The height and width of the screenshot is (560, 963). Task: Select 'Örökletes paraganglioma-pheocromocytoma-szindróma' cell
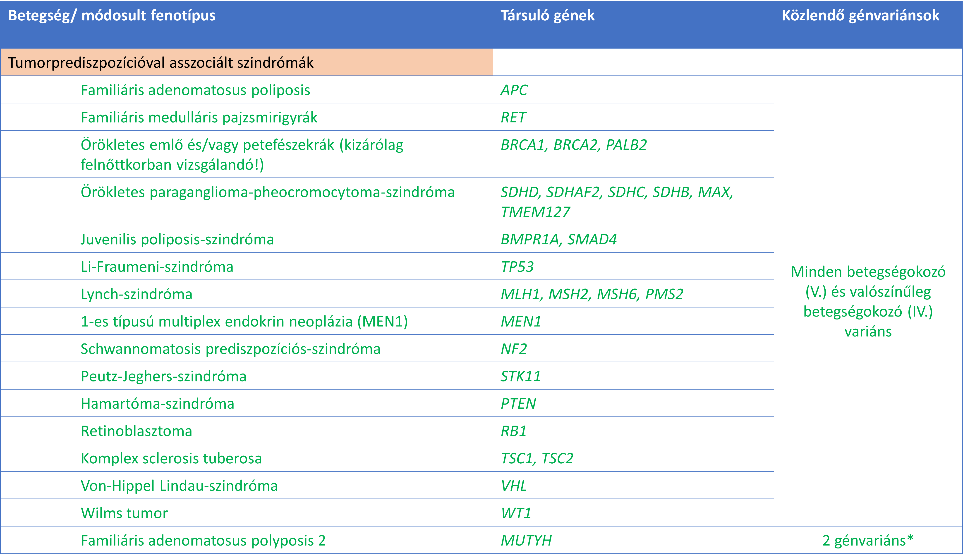[268, 192]
